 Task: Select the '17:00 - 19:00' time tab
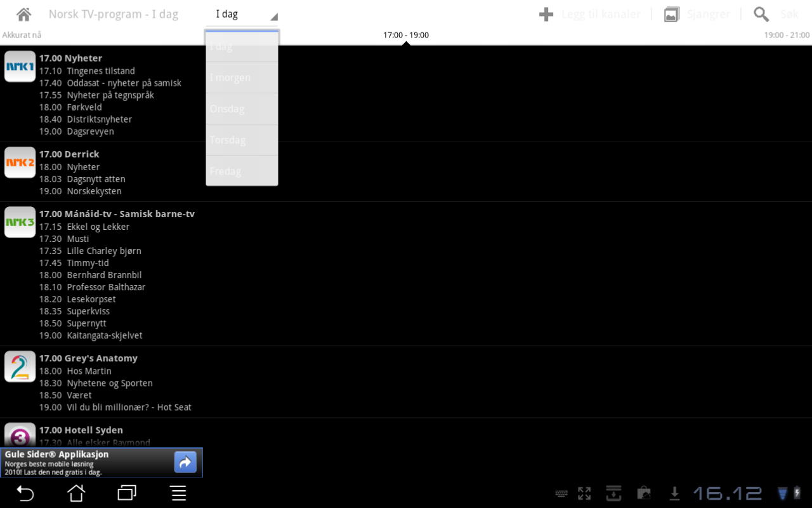(406, 35)
